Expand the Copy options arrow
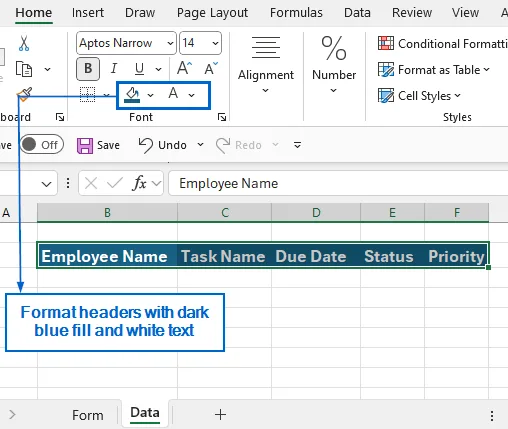Image resolution: width=508 pixels, height=429 pixels. tap(47, 69)
